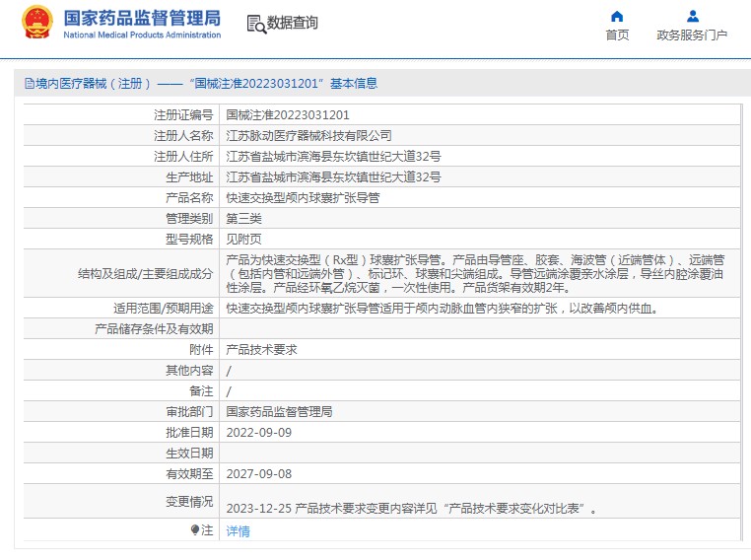This screenshot has width=751, height=560.
Task: Click the lightbulb icon beside 注
Action: pyautogui.click(x=194, y=529)
